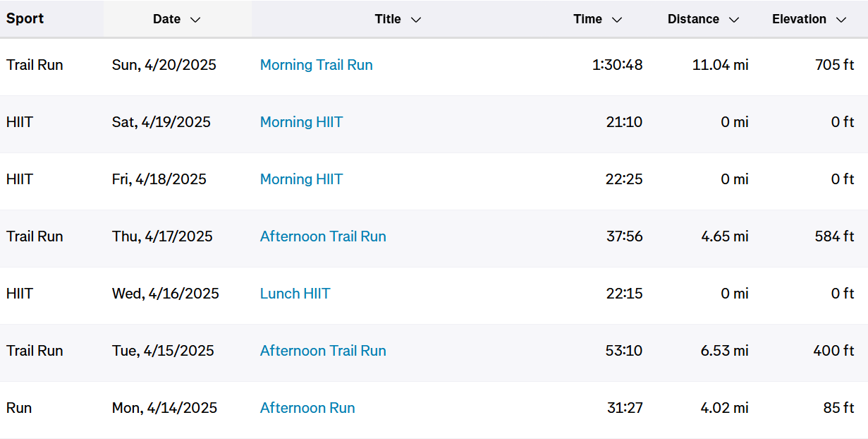Open Tuesday's Afternoon Trail Run
The height and width of the screenshot is (439, 868).
click(x=323, y=351)
